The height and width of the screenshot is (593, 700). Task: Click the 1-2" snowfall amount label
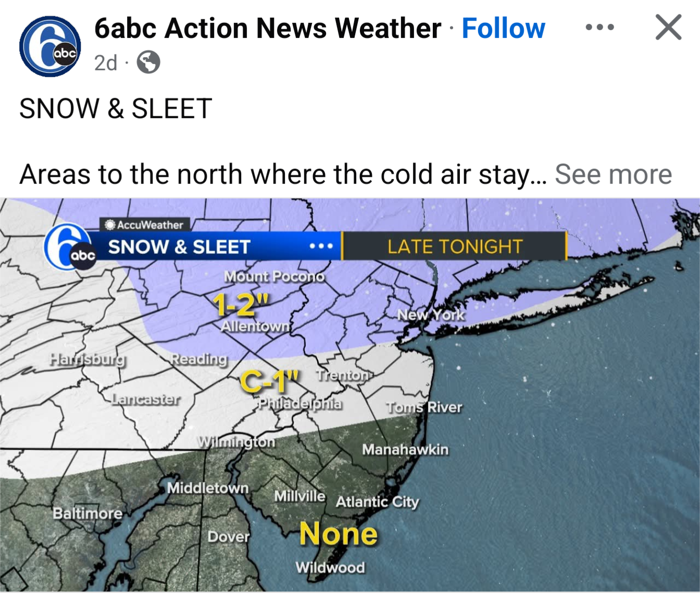coord(242,304)
